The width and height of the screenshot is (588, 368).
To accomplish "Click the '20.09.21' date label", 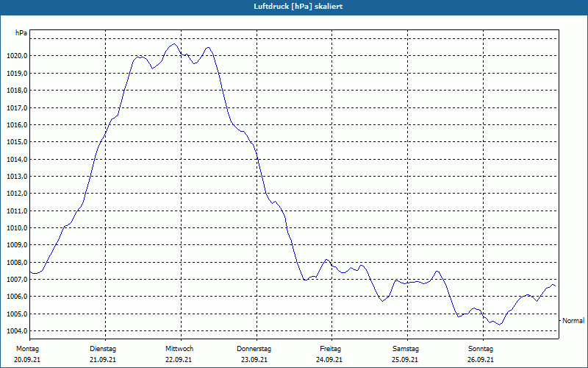I will [x=27, y=360].
